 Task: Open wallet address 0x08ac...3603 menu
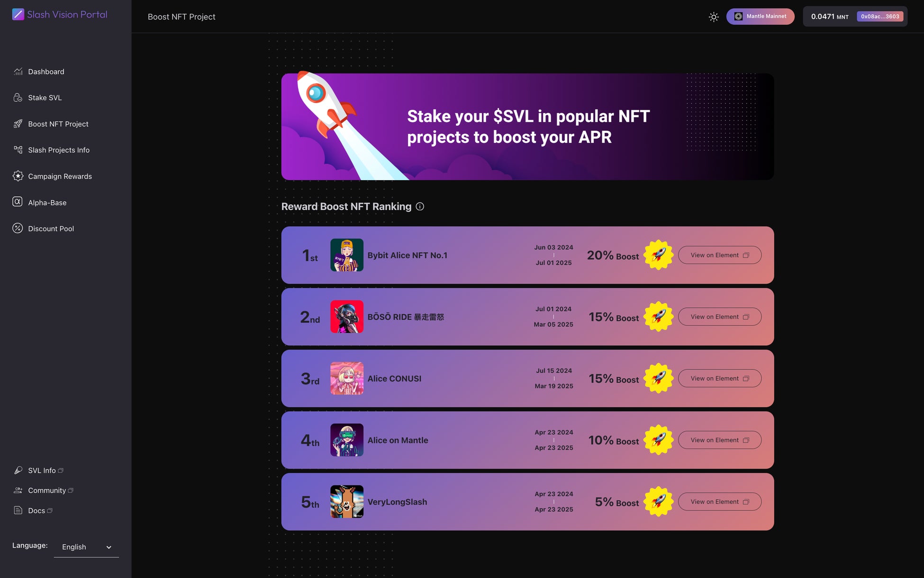879,17
